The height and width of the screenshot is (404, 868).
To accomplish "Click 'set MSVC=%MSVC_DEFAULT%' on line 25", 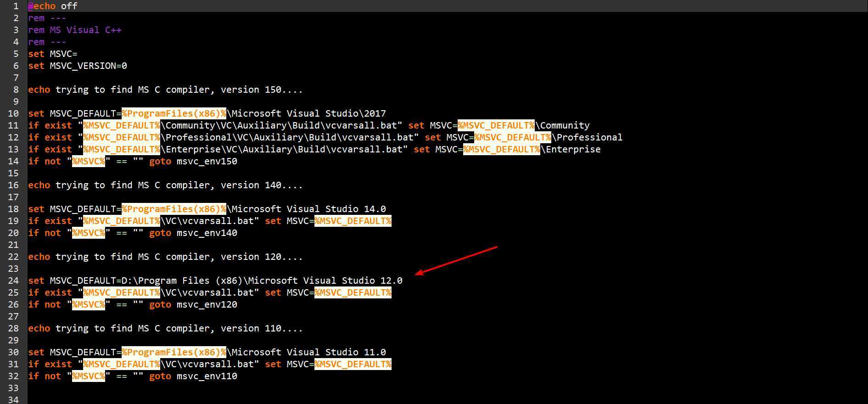I will point(328,292).
